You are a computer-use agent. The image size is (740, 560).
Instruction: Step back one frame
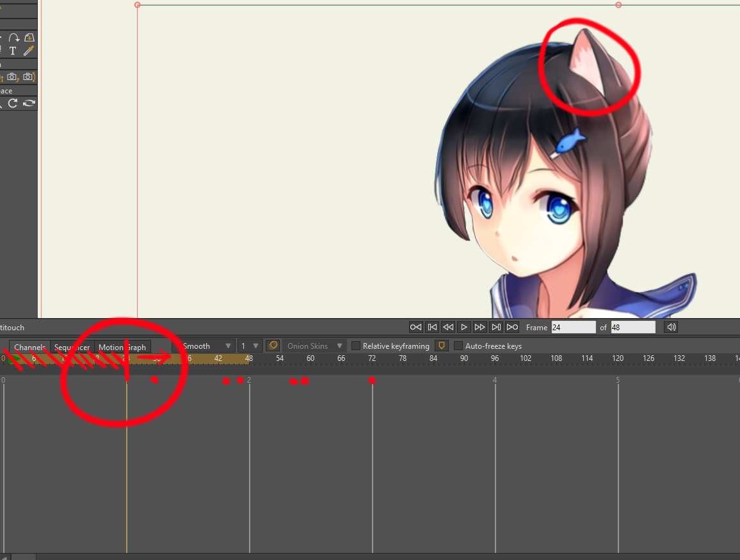pos(448,327)
